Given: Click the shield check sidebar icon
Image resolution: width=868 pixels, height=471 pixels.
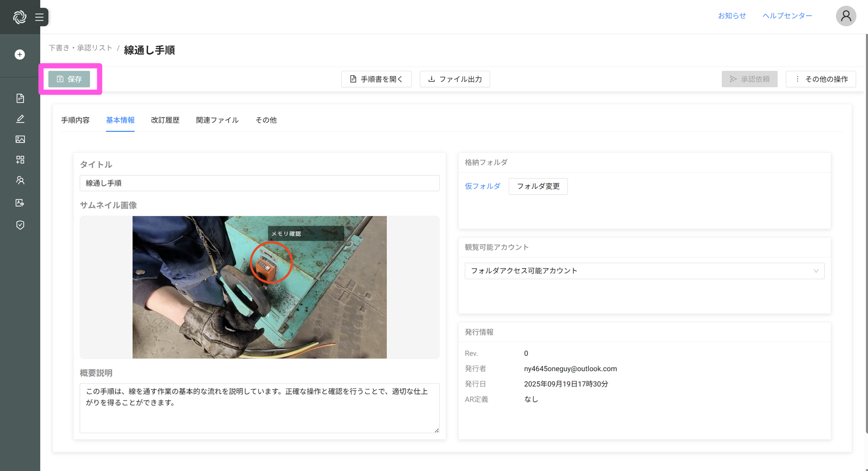Looking at the screenshot, I should pyautogui.click(x=20, y=225).
